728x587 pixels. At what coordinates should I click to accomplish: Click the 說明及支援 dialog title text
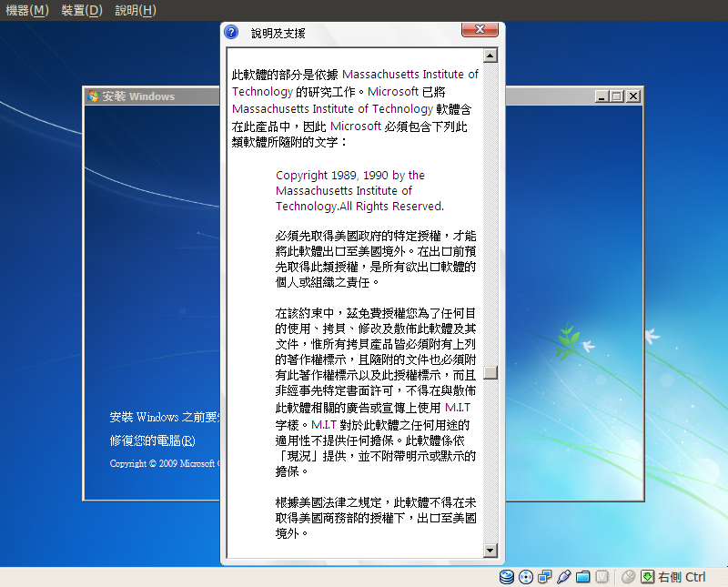tap(278, 33)
